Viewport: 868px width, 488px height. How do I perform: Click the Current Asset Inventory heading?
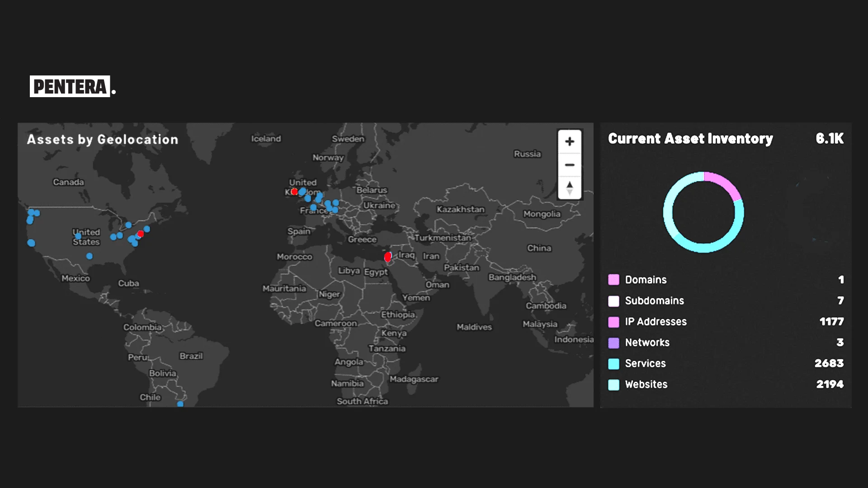point(690,139)
